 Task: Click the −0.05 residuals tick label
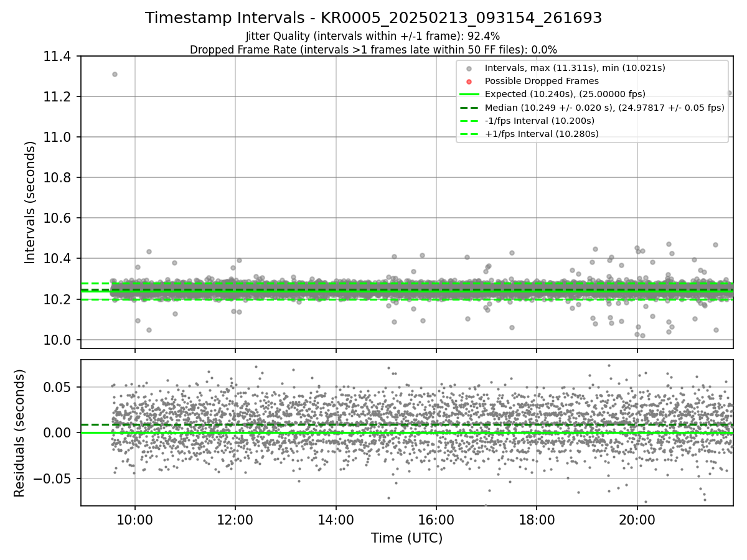pos(53,479)
